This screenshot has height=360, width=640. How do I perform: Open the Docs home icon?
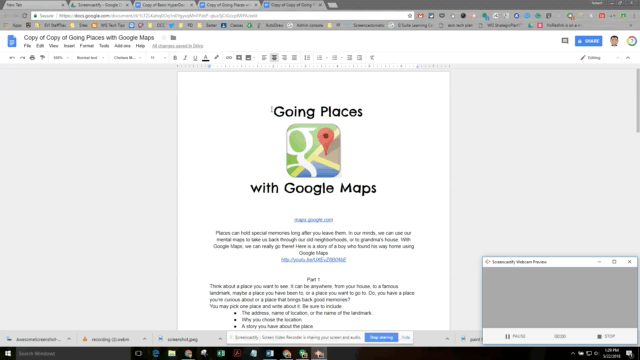tap(12, 41)
